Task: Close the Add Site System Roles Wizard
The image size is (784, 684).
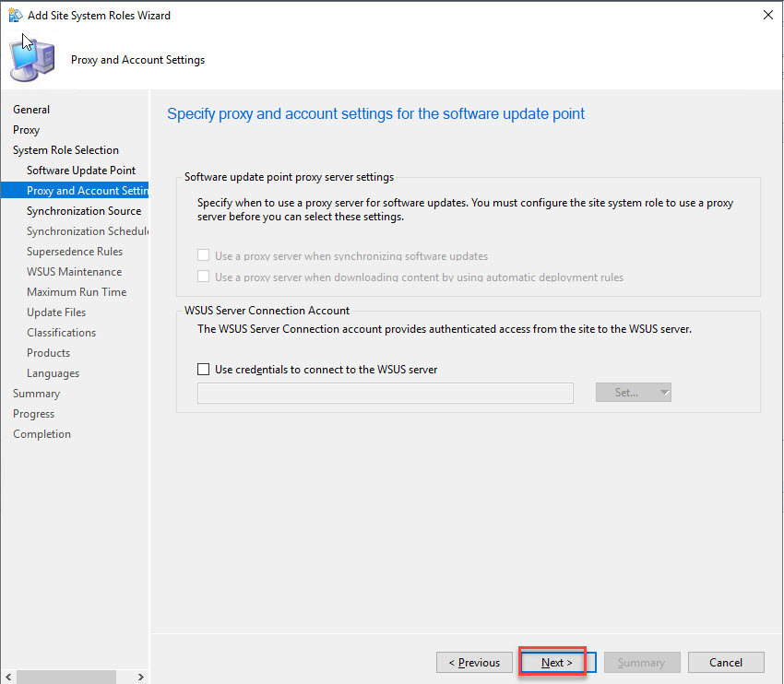Action: tap(767, 15)
